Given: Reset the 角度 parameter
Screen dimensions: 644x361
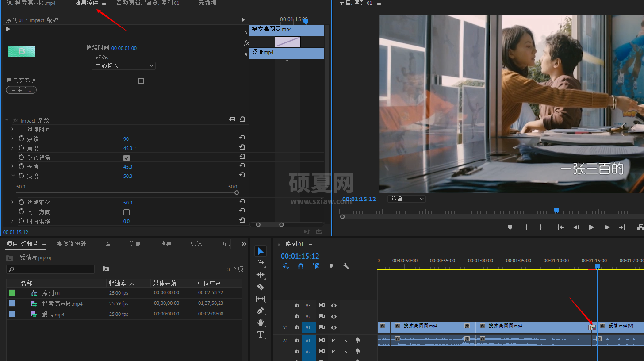Looking at the screenshot, I should pos(242,148).
